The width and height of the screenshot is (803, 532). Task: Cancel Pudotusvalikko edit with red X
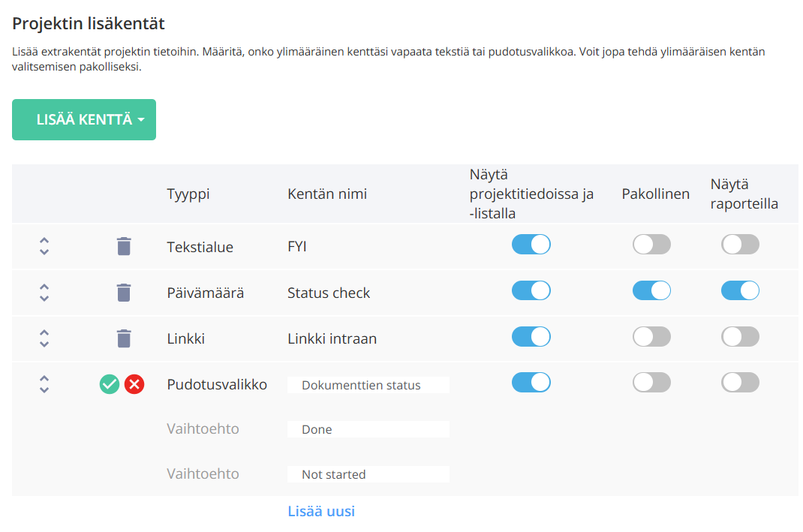click(134, 384)
